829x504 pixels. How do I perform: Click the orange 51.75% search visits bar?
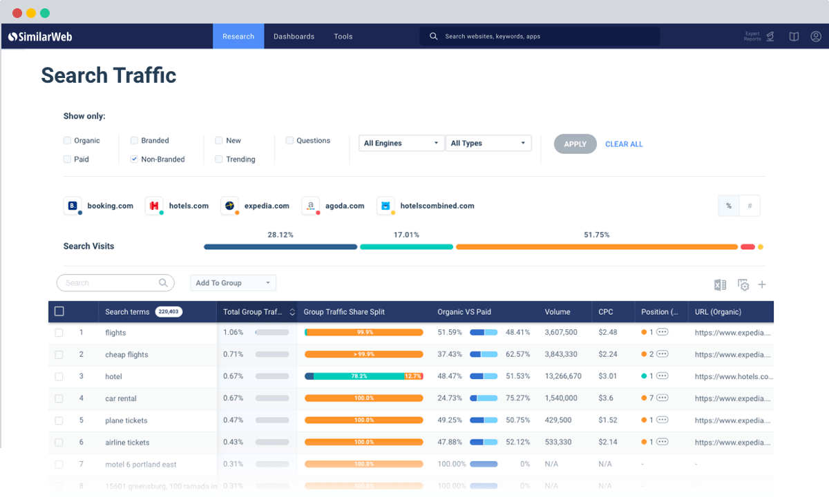[597, 246]
